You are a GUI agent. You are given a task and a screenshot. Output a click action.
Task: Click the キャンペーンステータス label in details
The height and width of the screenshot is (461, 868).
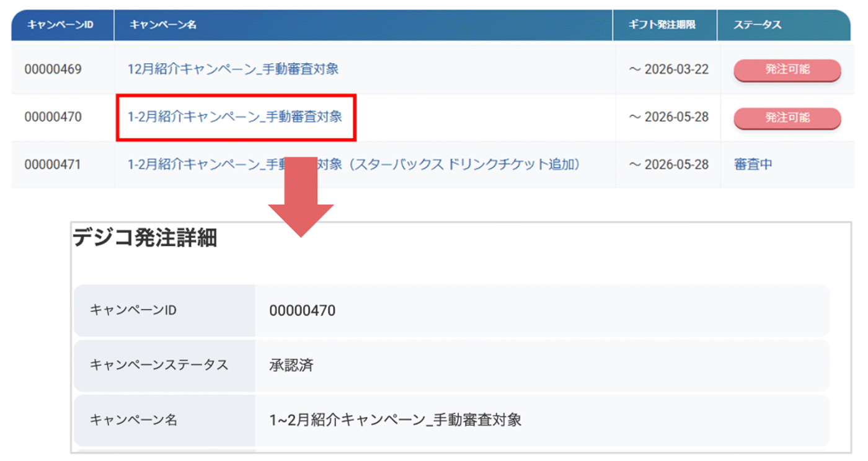coord(159,365)
